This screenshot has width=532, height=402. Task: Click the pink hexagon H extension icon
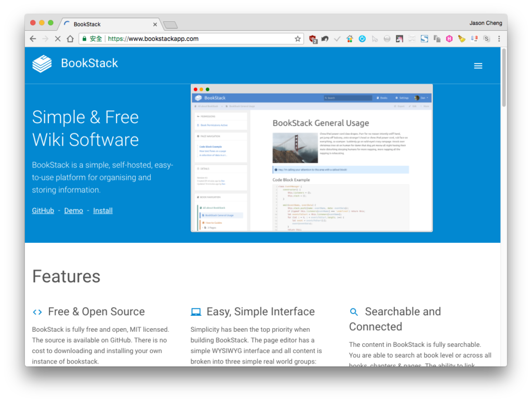[449, 38]
